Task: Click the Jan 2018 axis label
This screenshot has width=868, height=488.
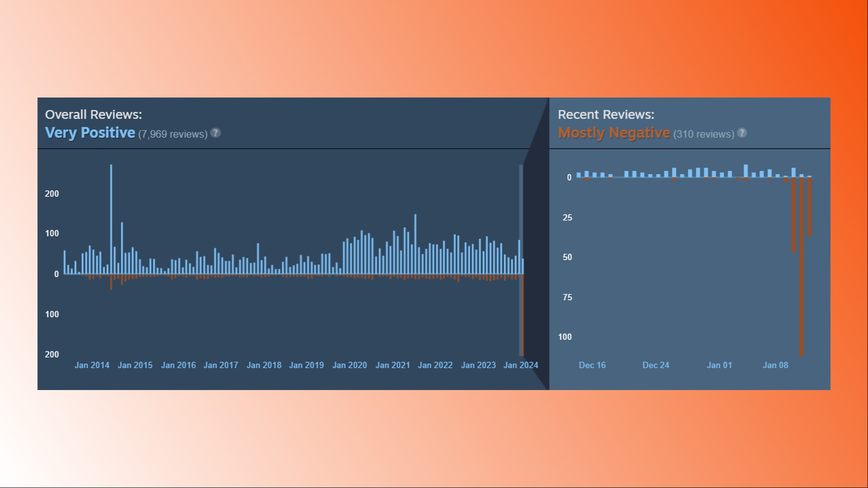Action: click(x=264, y=365)
